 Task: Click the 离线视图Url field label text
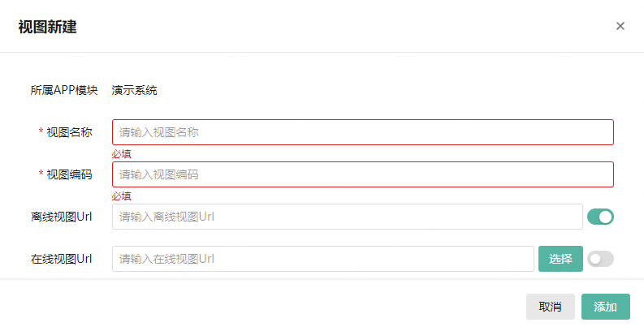(62, 217)
